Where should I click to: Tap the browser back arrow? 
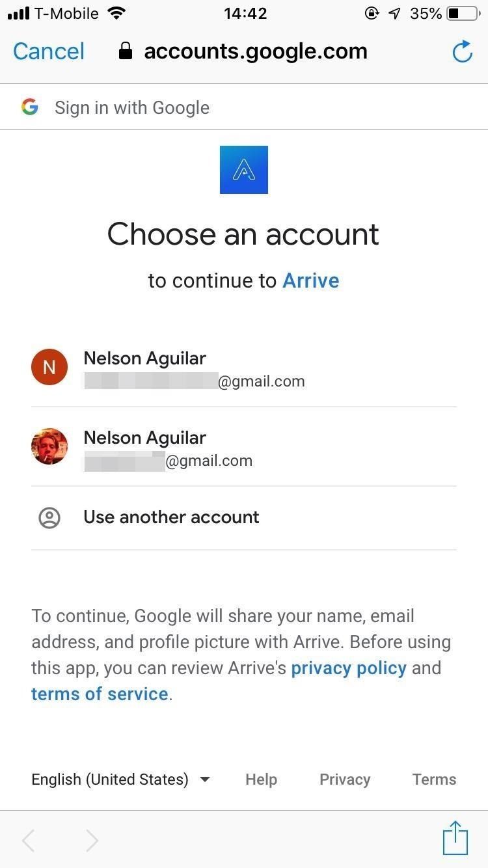[29, 841]
